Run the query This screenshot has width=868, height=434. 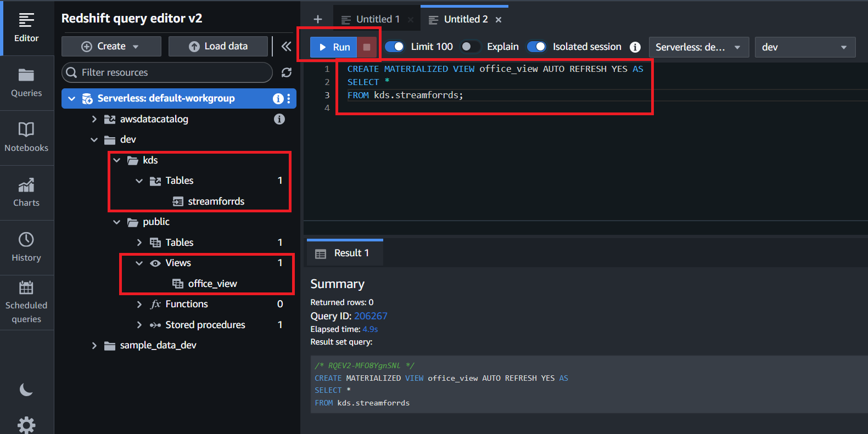click(x=334, y=47)
